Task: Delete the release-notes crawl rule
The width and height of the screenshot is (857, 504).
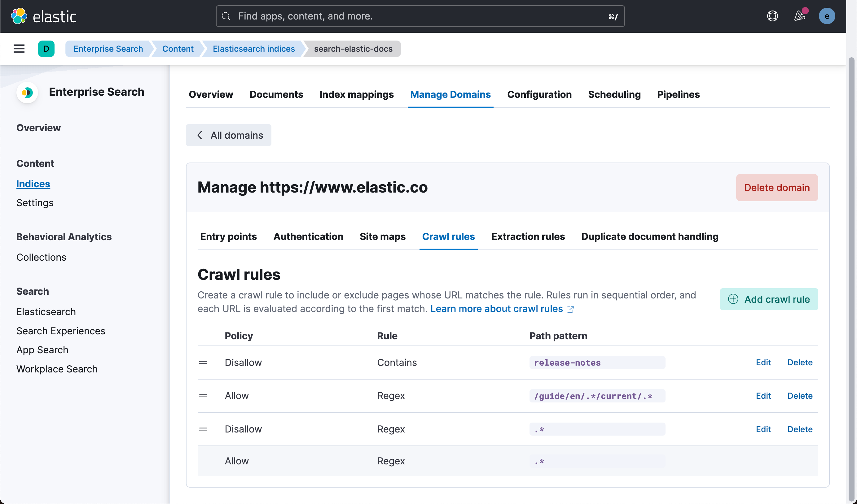Action: coord(800,362)
